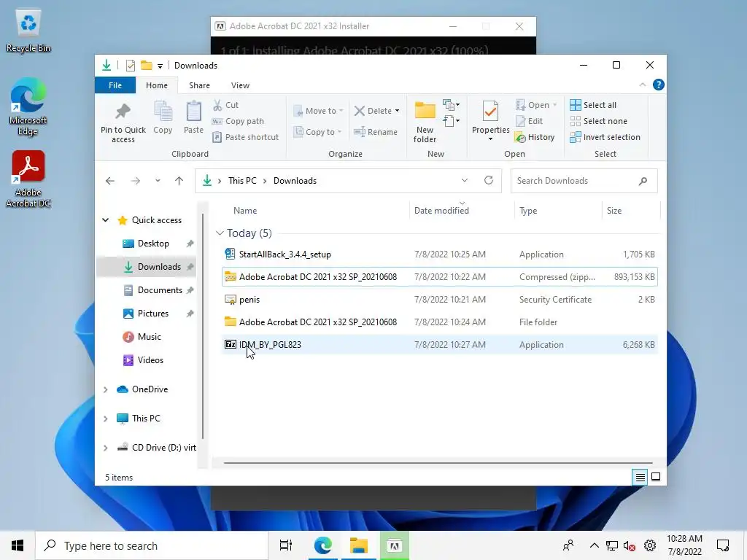Image resolution: width=747 pixels, height=560 pixels.
Task: Open the Move to dropdown
Action: pos(318,111)
